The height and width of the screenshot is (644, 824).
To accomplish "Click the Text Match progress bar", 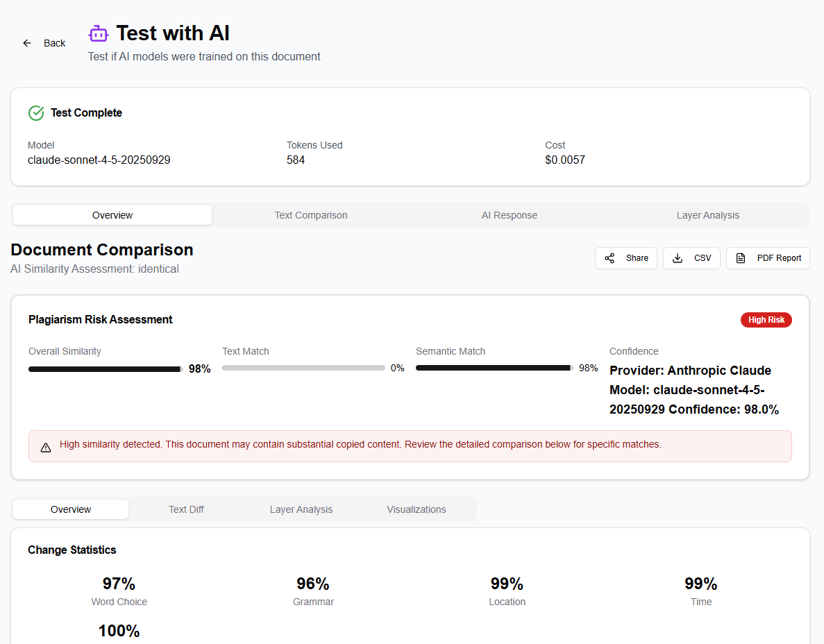I will [303, 368].
